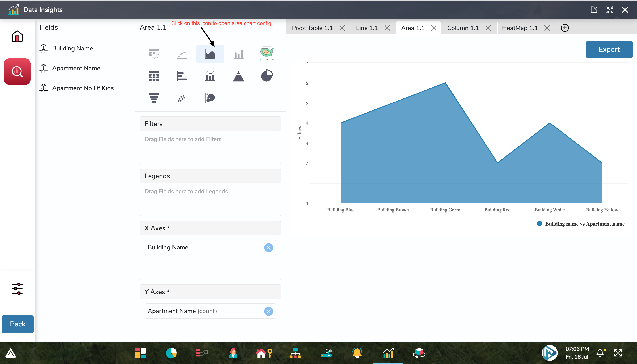Viewport: 637px width, 364px height.
Task: Remove Building Name from X Axes
Action: click(268, 247)
